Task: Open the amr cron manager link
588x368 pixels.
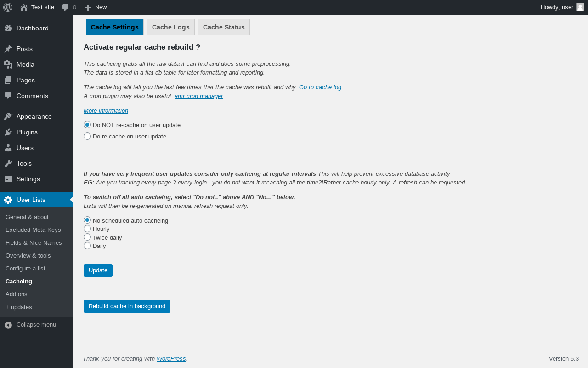Action: click(x=198, y=96)
